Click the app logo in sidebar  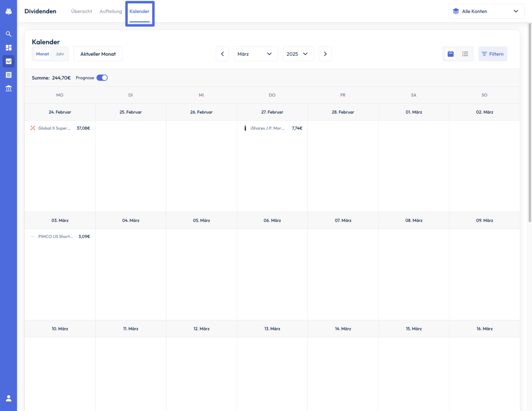click(x=8, y=11)
